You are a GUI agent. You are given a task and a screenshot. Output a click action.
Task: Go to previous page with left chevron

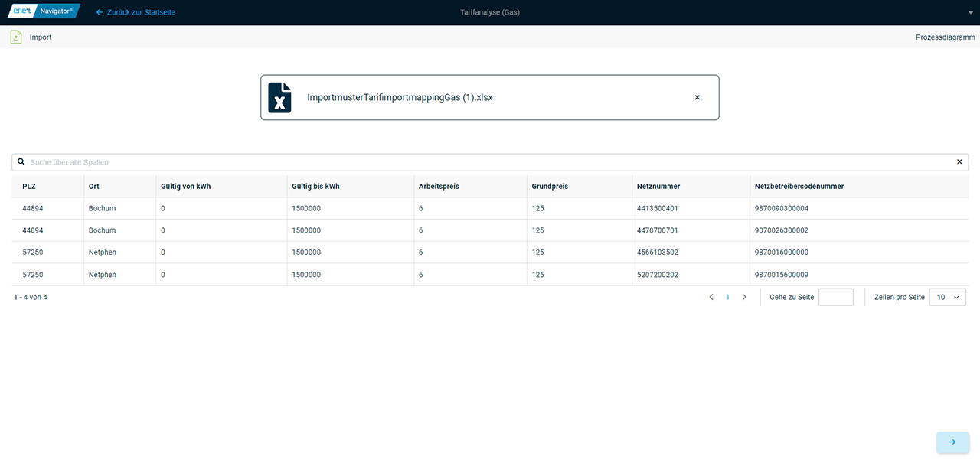click(x=711, y=297)
